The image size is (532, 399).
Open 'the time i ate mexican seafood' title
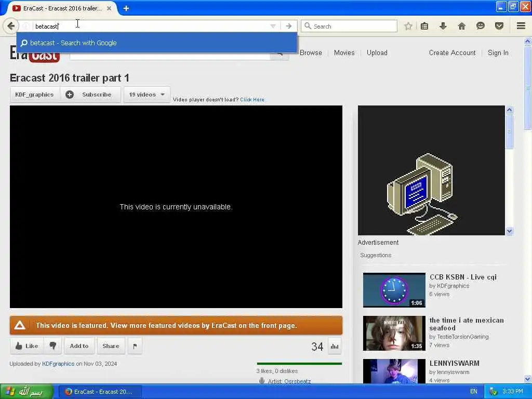coord(467,324)
